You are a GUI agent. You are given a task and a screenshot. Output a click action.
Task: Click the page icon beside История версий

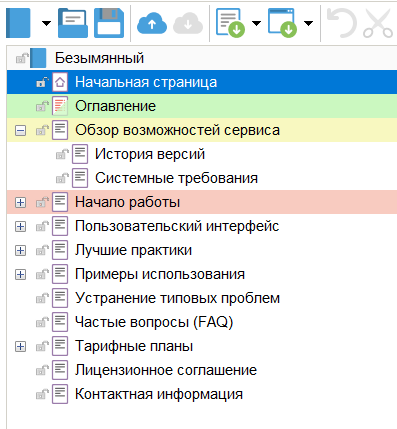pyautogui.click(x=80, y=154)
